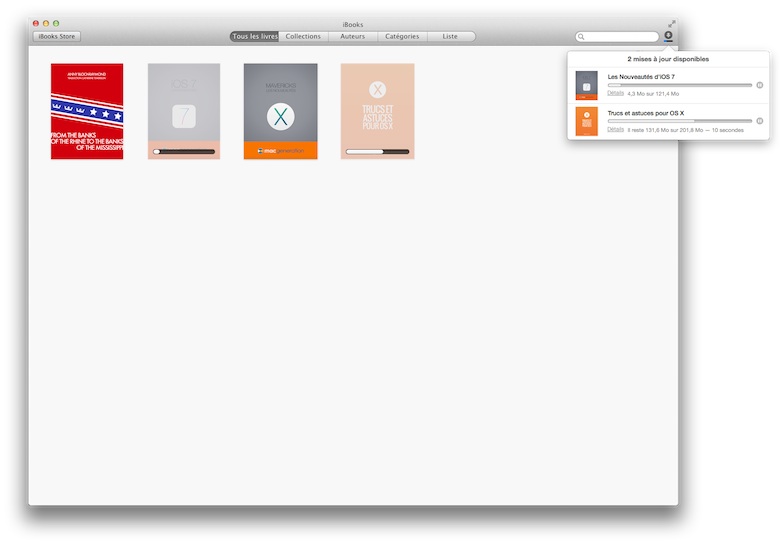
Task: Open the downloads icon in the toolbar
Action: (x=668, y=36)
